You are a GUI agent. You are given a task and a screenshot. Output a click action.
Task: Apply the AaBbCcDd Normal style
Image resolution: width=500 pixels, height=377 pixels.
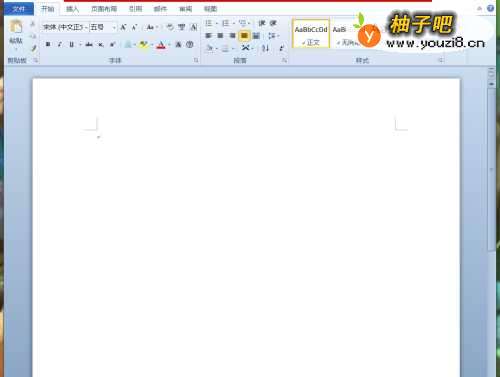click(311, 34)
